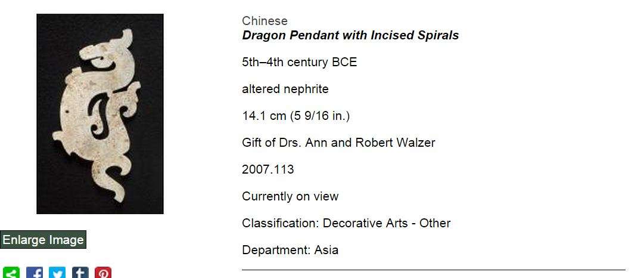The height and width of the screenshot is (278, 644).
Task: Click the green ShareThis share icon
Action: pos(11,274)
